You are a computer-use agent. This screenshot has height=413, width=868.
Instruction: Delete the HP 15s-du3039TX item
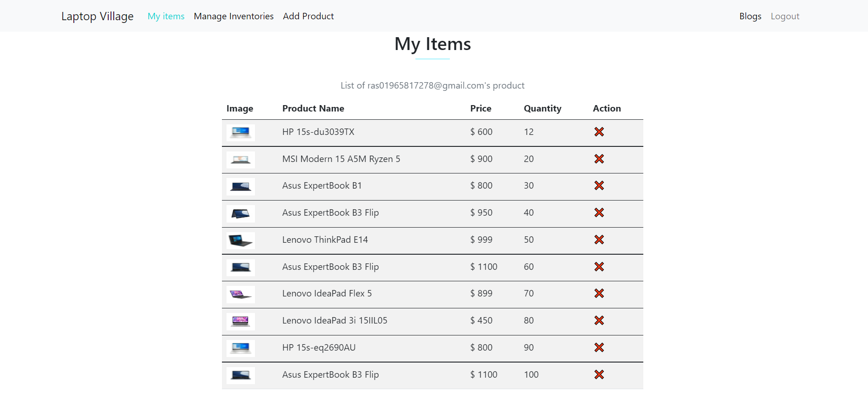(x=599, y=132)
